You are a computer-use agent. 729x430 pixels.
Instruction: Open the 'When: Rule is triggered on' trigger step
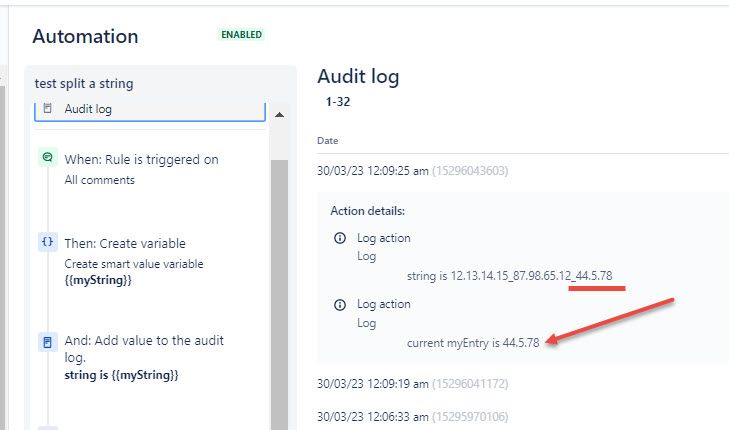[141, 159]
